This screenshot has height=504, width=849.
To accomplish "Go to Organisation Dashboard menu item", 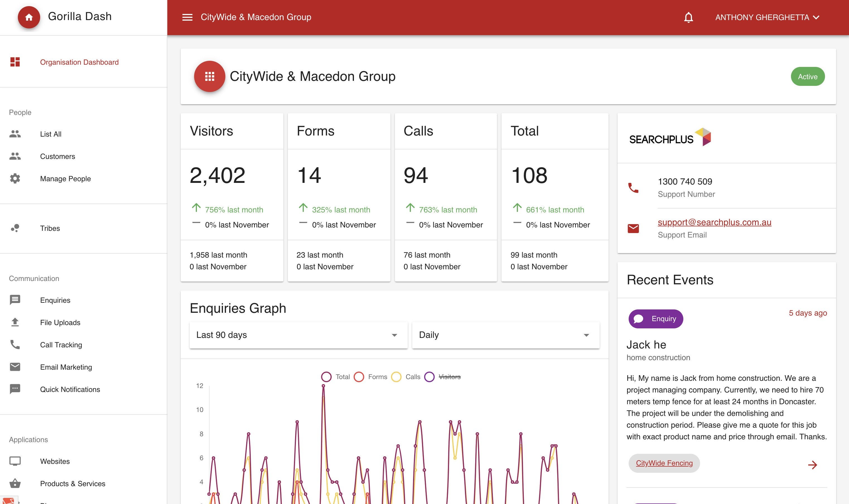I will 79,62.
